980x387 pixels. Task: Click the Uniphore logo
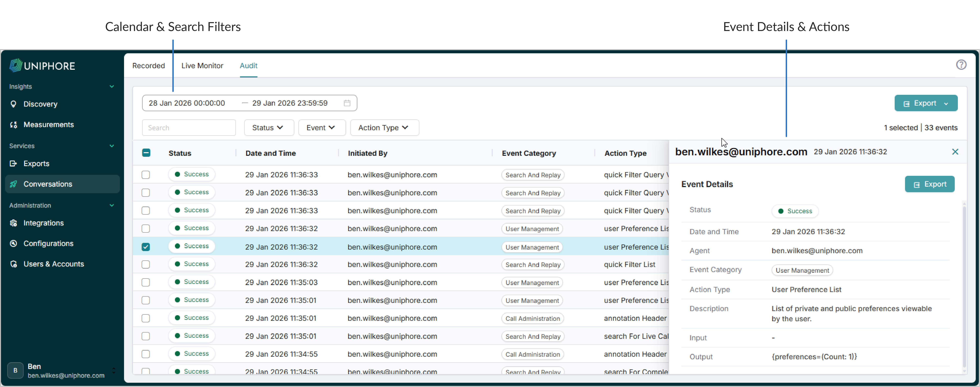pyautogui.click(x=42, y=66)
